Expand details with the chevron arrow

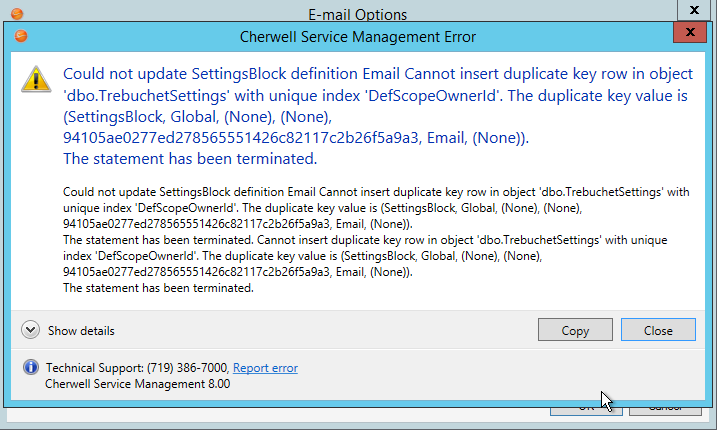pyautogui.click(x=30, y=330)
